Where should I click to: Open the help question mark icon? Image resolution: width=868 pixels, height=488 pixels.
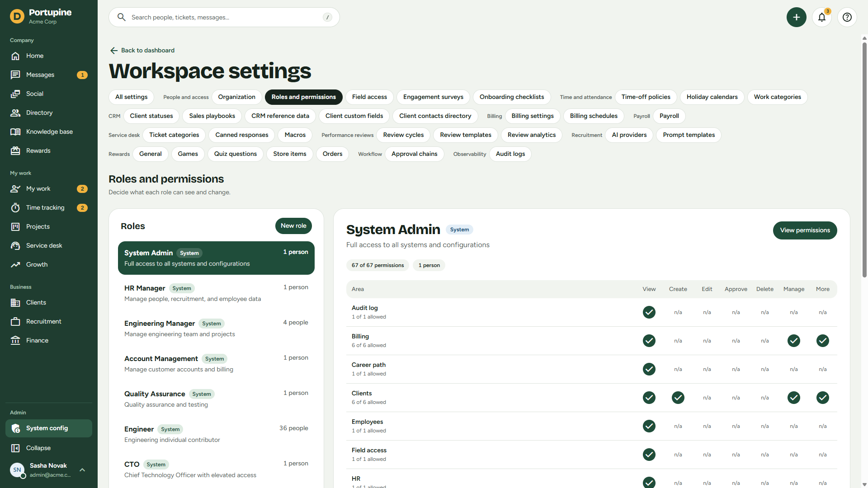coord(847,17)
